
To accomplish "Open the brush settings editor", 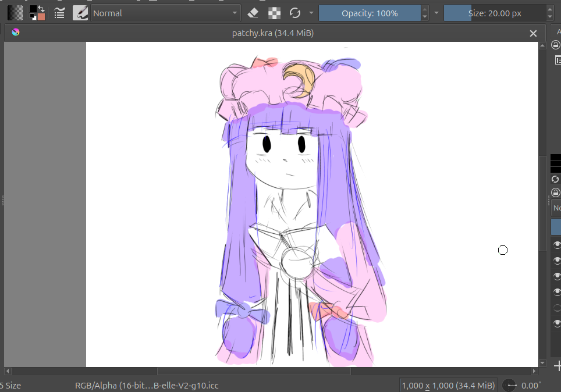I will click(59, 13).
